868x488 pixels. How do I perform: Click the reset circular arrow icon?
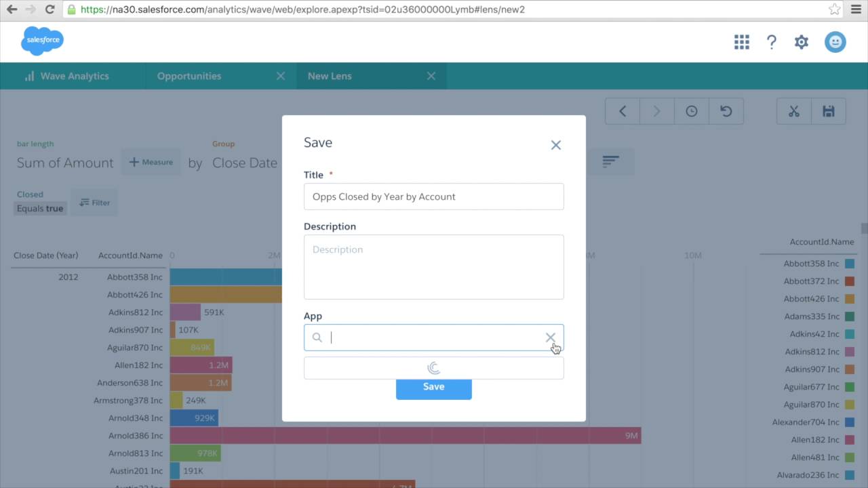point(726,111)
